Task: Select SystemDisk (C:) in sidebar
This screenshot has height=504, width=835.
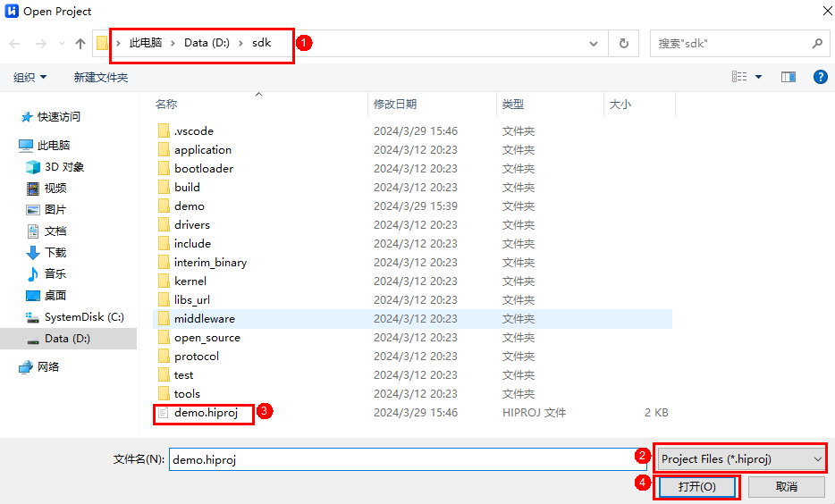Action: coord(83,317)
